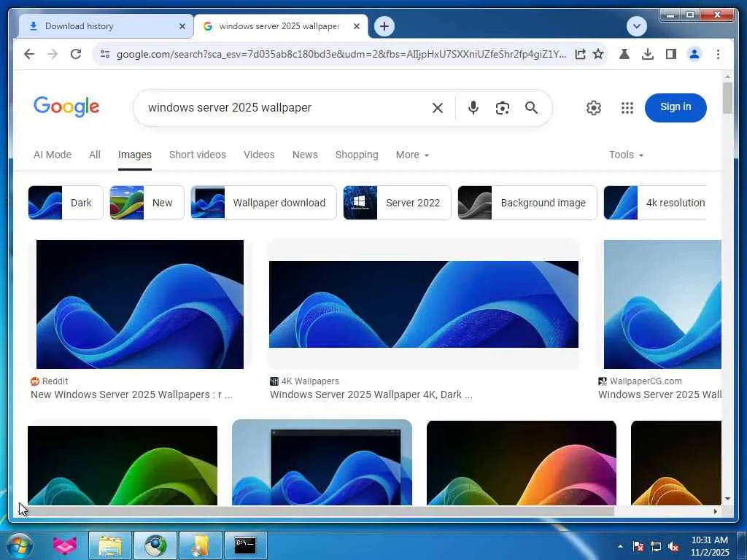Open a new browser tab

click(x=384, y=26)
